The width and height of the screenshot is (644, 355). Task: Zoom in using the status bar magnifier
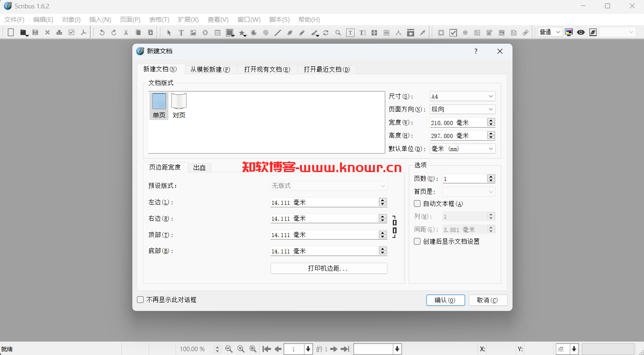[x=253, y=349]
